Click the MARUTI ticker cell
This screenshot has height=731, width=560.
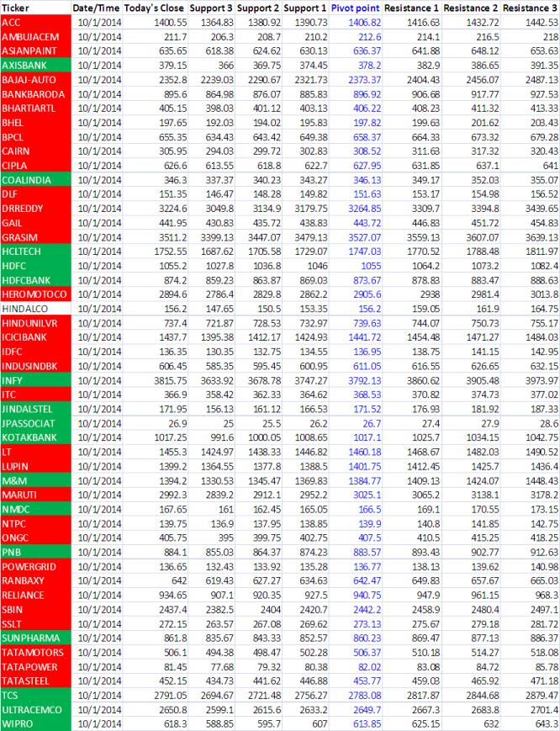click(36, 495)
